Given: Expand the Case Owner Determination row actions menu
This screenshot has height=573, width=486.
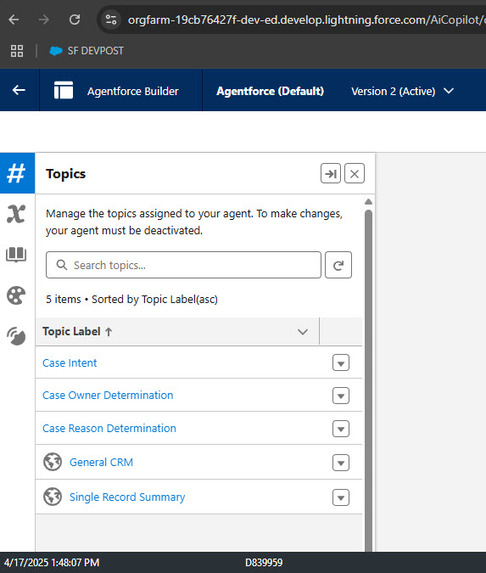Looking at the screenshot, I should click(x=341, y=395).
